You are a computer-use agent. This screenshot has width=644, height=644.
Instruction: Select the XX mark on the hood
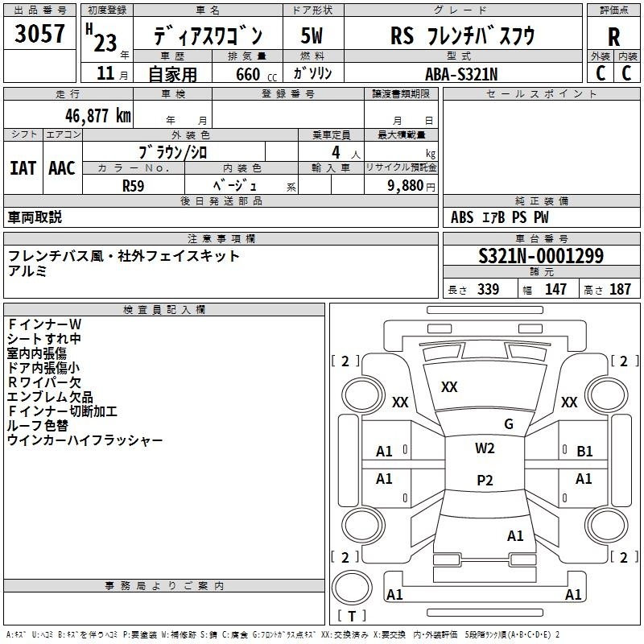coord(449,387)
